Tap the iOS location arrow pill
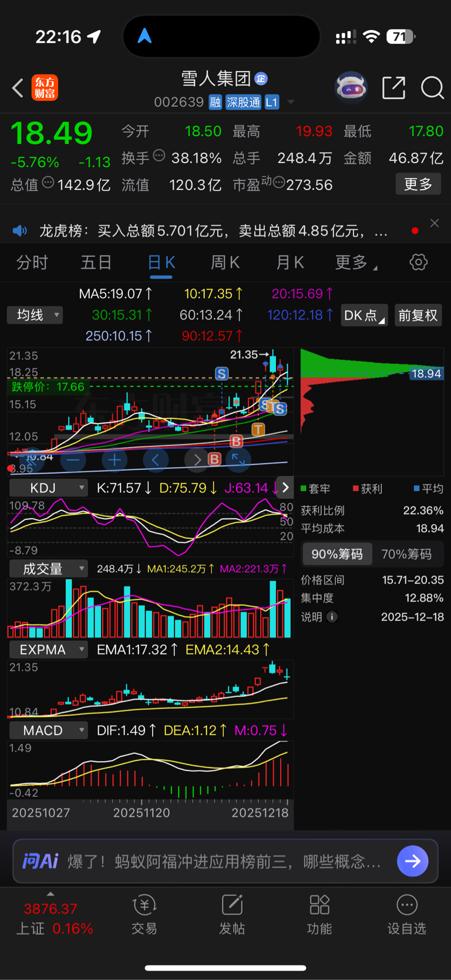Screen dimensions: 451x980 pyautogui.click(x=221, y=37)
